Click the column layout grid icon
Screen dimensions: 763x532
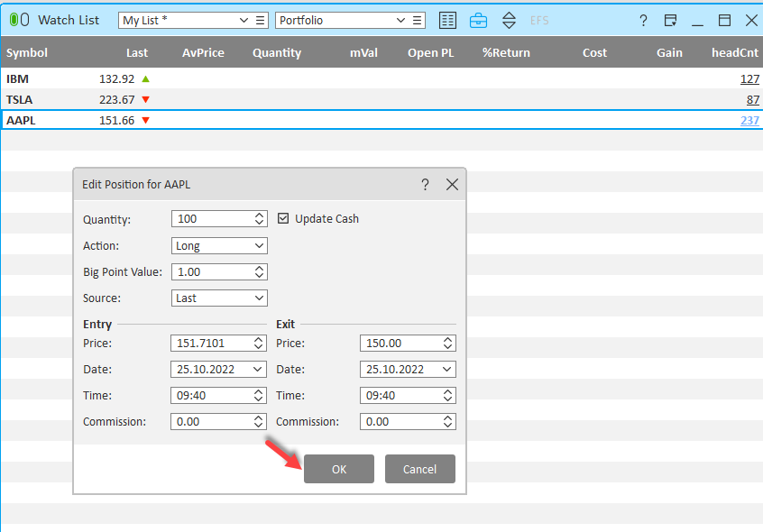pyautogui.click(x=447, y=21)
